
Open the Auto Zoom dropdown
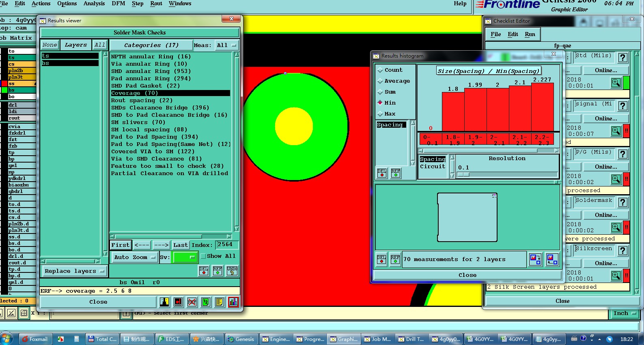[134, 257]
